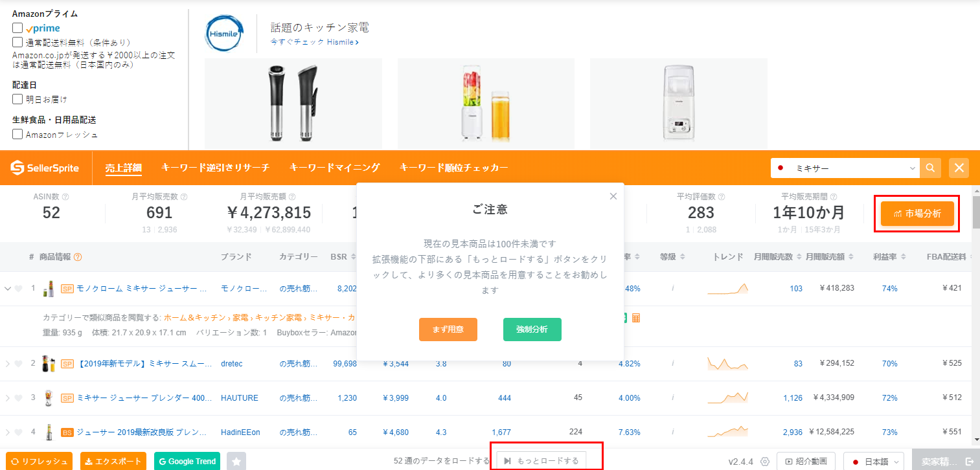Expand row 4 HadinEEon details chevron

click(8, 432)
